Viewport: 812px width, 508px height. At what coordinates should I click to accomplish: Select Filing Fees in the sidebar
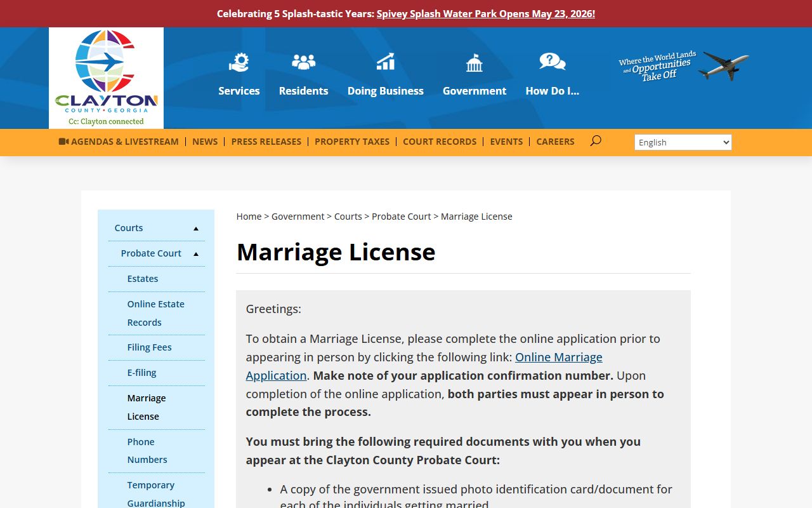point(149,347)
